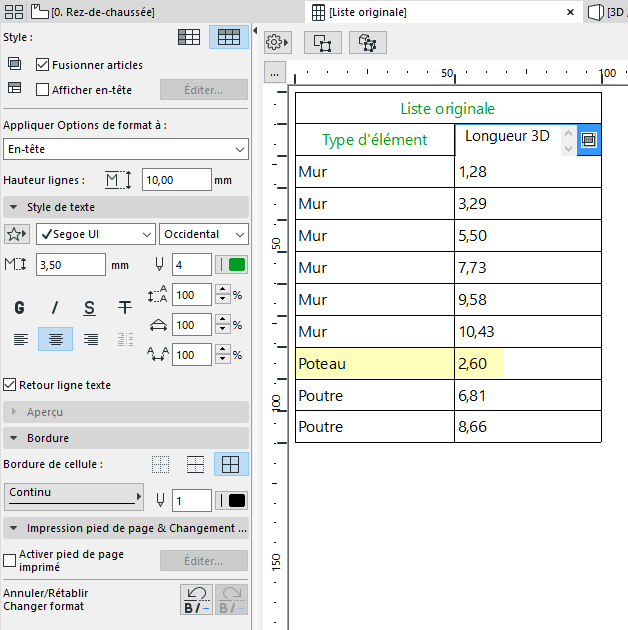Open the Continu line type dropdown
The height and width of the screenshot is (630, 628).
point(74,497)
